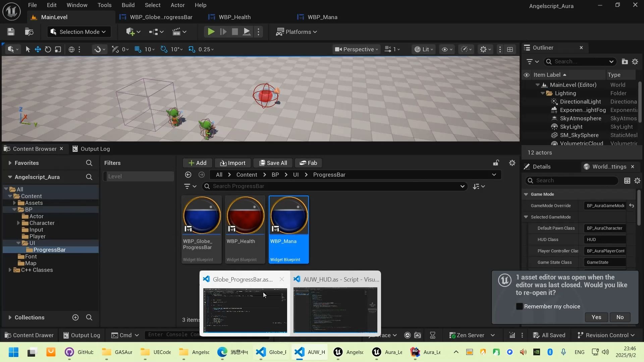The height and width of the screenshot is (362, 644).
Task: Reset GameMode Override with the arrow icon
Action: (x=632, y=206)
